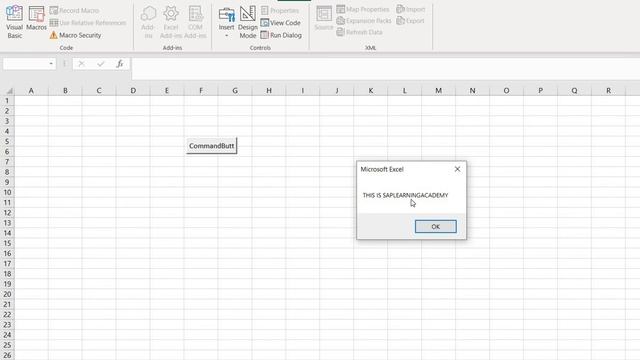Open COM Add-ins dialog
The image size is (640, 360).
click(x=195, y=22)
